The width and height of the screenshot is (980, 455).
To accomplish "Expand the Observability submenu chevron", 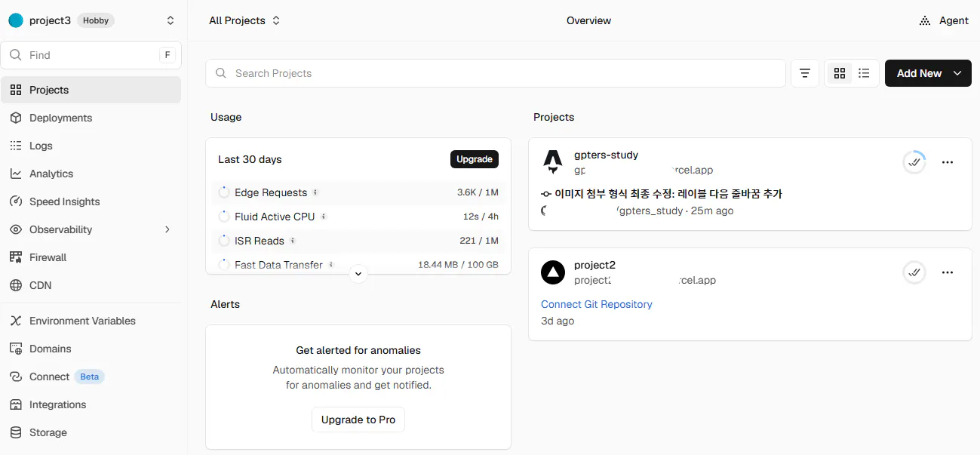I will point(167,229).
